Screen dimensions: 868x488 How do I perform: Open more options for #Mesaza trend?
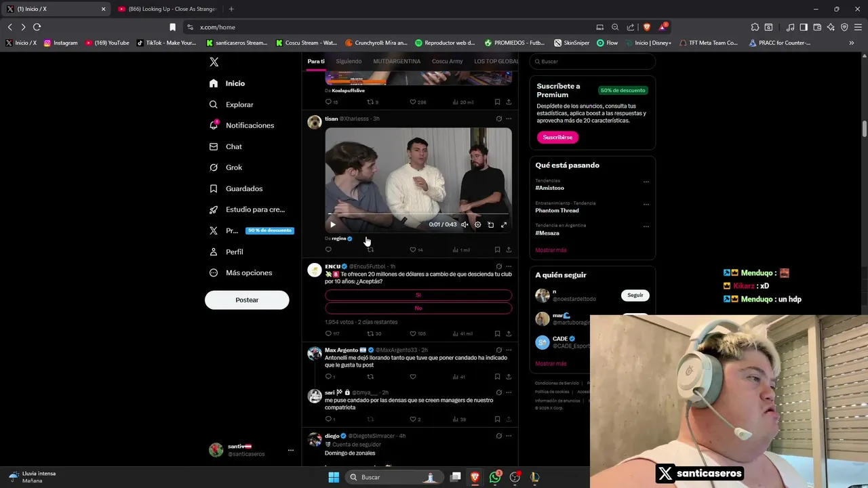[x=646, y=226]
